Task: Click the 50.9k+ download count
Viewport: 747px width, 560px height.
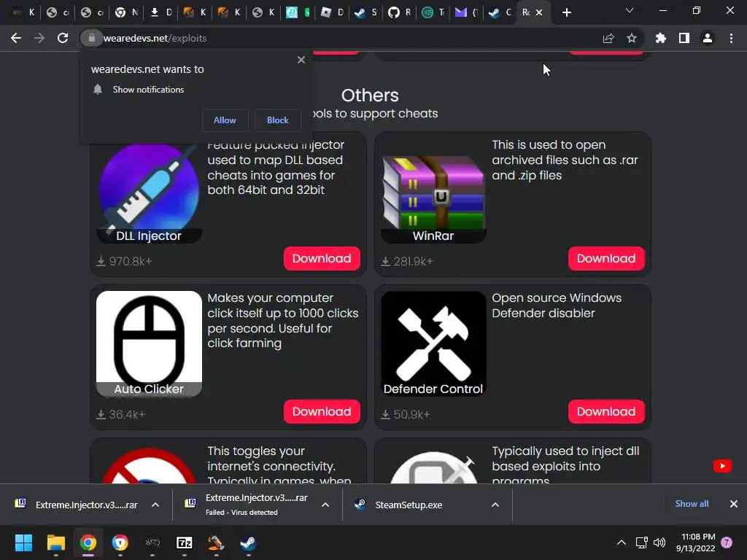Action: pyautogui.click(x=406, y=415)
